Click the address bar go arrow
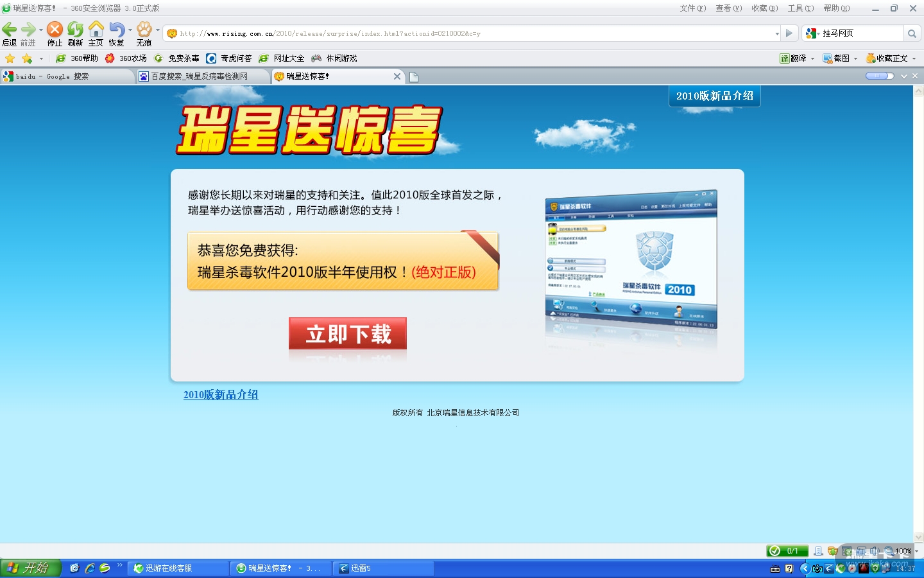Viewport: 924px width, 578px height. [789, 33]
